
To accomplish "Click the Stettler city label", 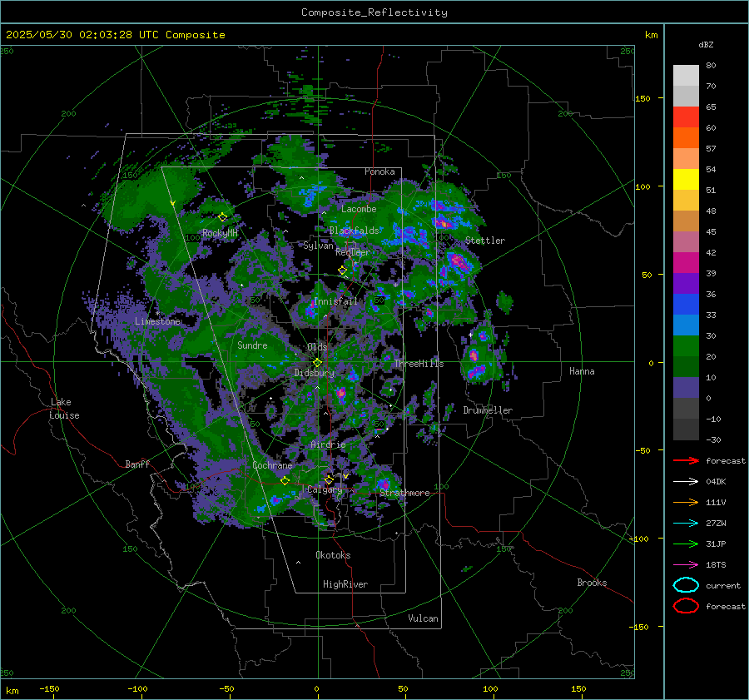I will coord(485,241).
